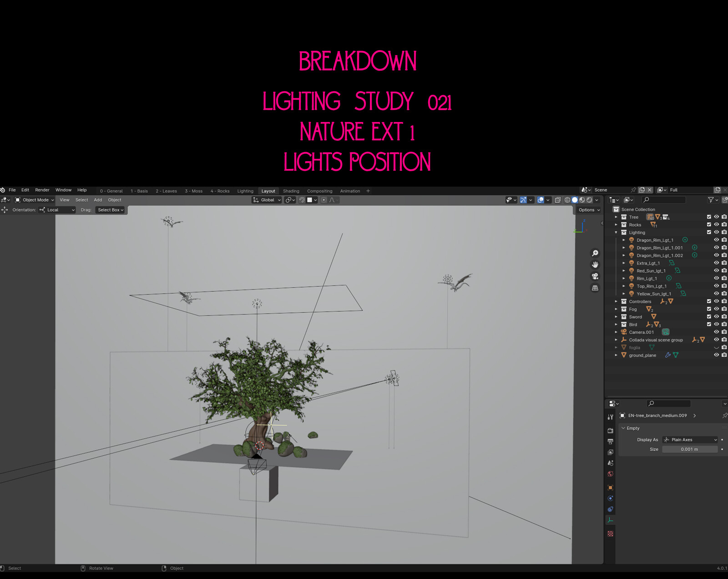Open the viewport Options dropdown
Image resolution: width=728 pixels, height=579 pixels.
[x=589, y=210]
